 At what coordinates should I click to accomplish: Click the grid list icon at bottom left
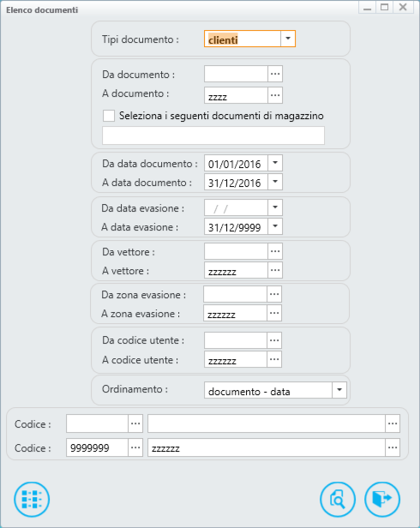(32, 499)
